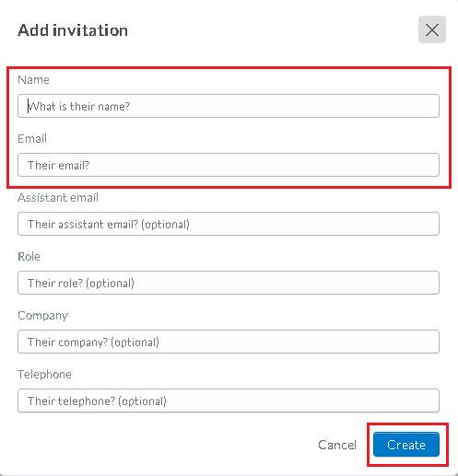The width and height of the screenshot is (458, 476).
Task: Click the 'Their email?' placeholder text
Action: pyautogui.click(x=58, y=166)
